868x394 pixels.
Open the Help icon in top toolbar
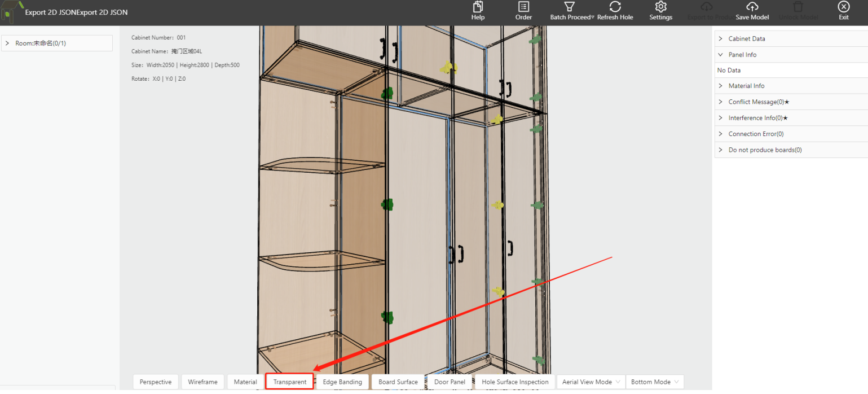(x=478, y=7)
